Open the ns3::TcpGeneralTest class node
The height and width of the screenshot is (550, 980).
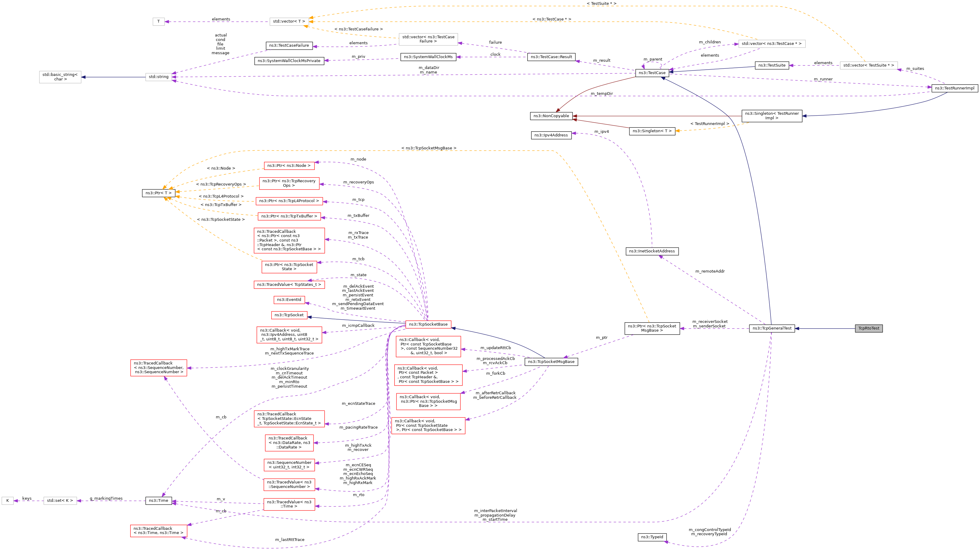(771, 328)
